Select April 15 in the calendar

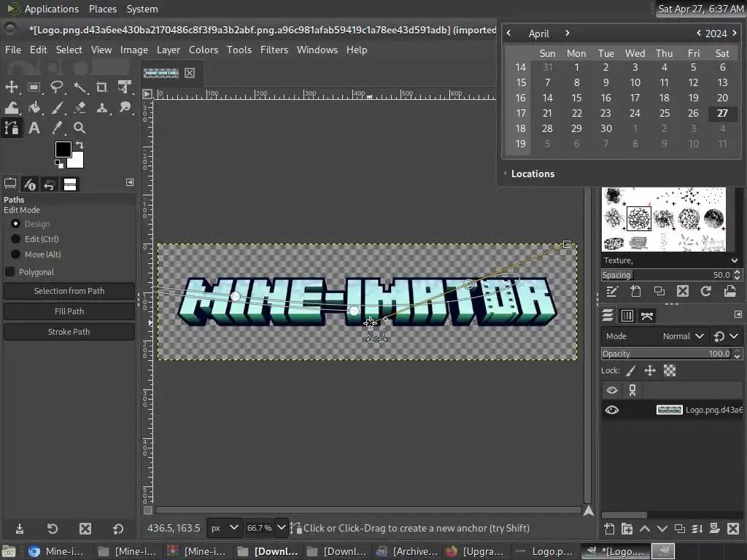[x=576, y=98]
